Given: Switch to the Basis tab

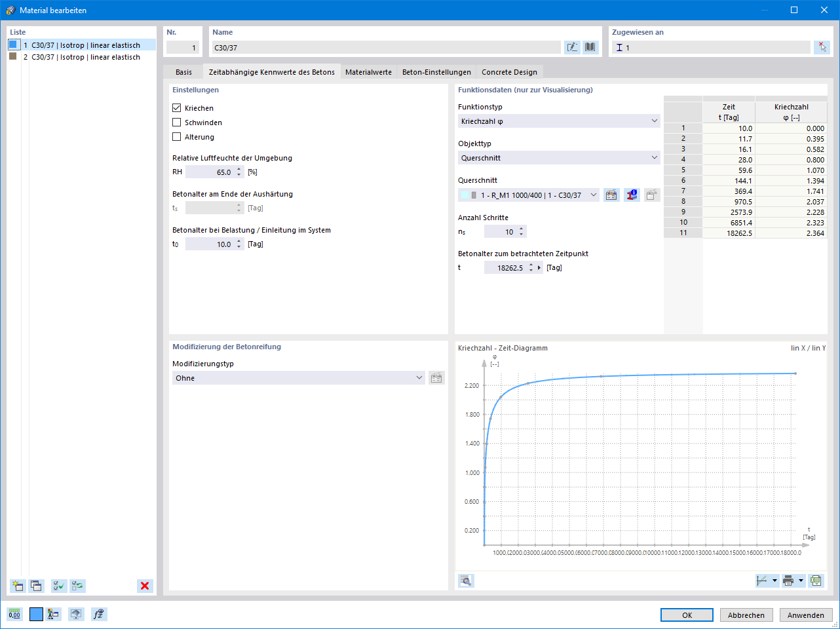Looking at the screenshot, I should [183, 72].
